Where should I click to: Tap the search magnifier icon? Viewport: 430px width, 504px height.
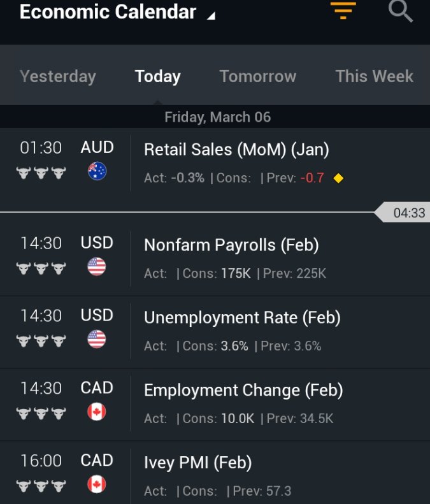pyautogui.click(x=401, y=11)
